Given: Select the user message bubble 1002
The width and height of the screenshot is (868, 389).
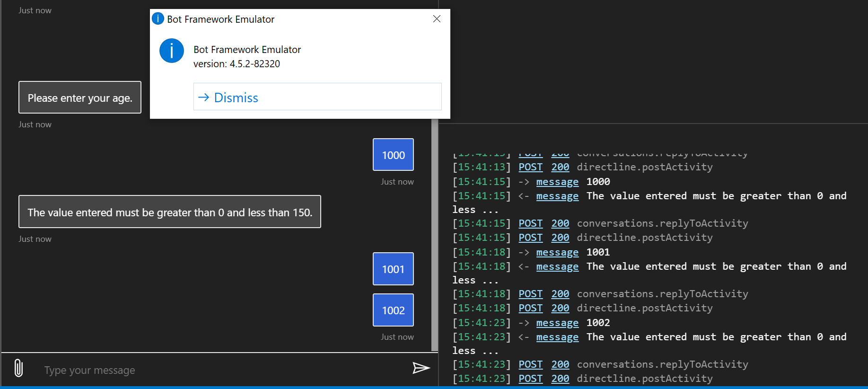Looking at the screenshot, I should pos(393,310).
